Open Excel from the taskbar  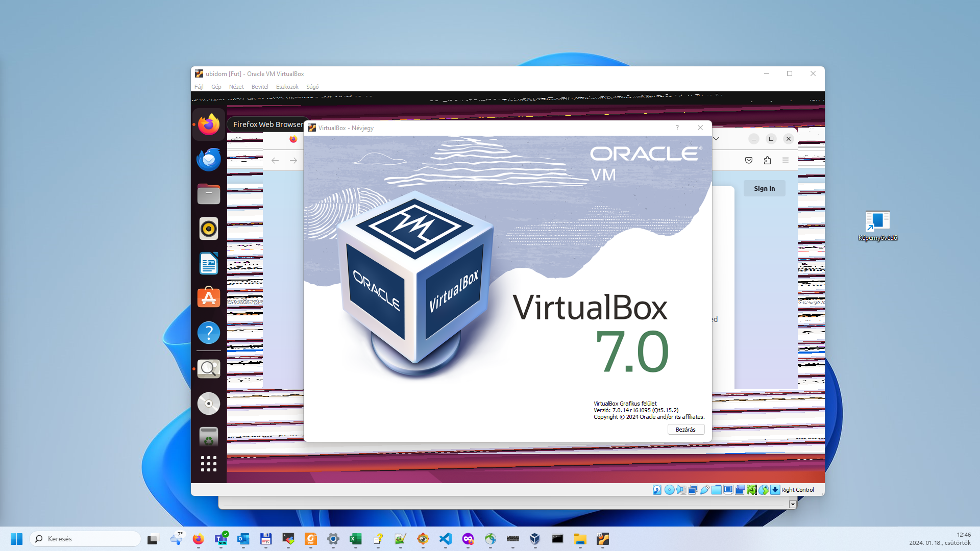pos(355,539)
